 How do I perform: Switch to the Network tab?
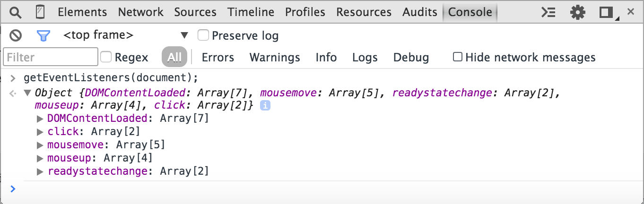coord(140,12)
